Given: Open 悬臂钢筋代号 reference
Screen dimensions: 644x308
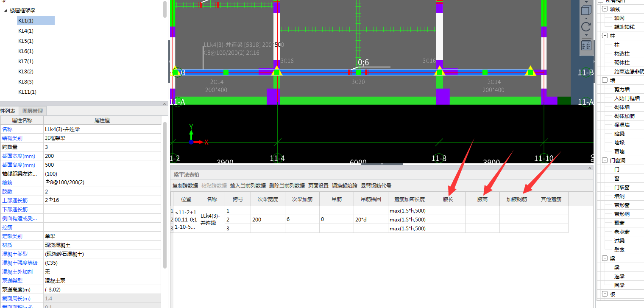Looking at the screenshot, I should click(376, 186).
